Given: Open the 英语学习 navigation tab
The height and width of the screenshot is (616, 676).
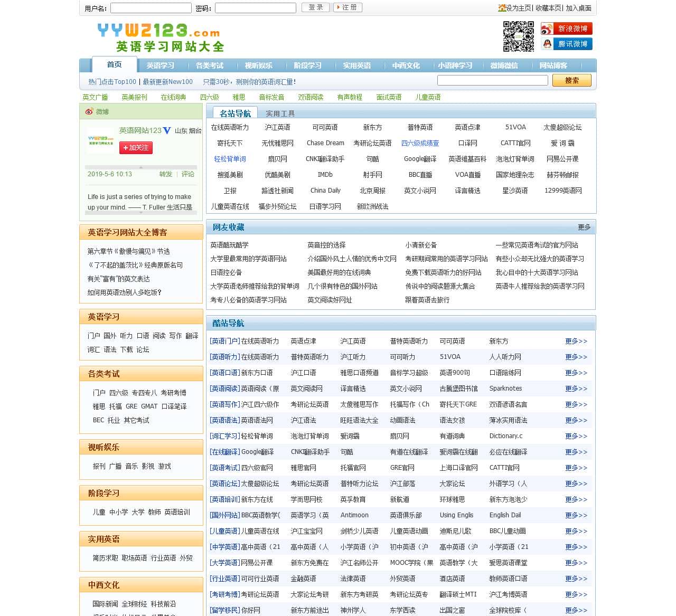Looking at the screenshot, I should click(x=161, y=65).
